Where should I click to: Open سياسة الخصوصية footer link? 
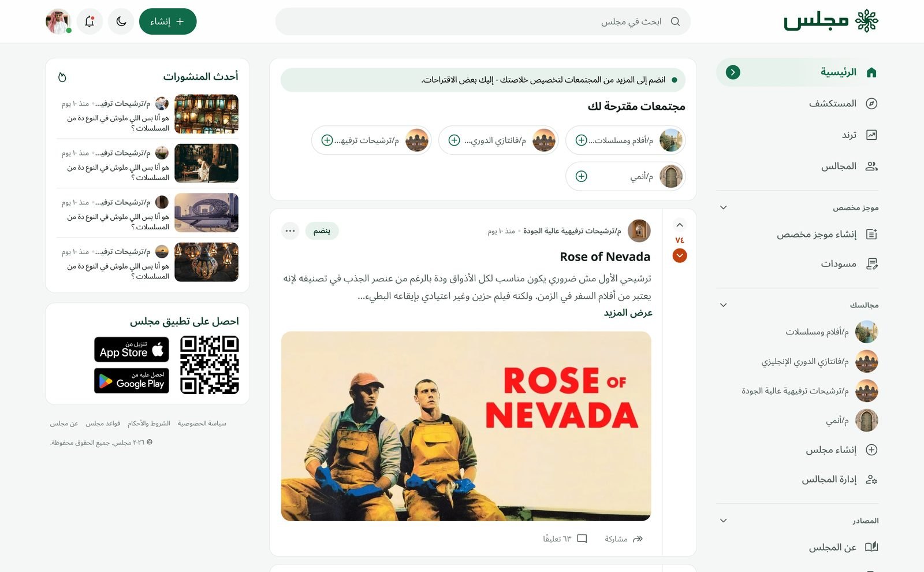[x=202, y=424]
